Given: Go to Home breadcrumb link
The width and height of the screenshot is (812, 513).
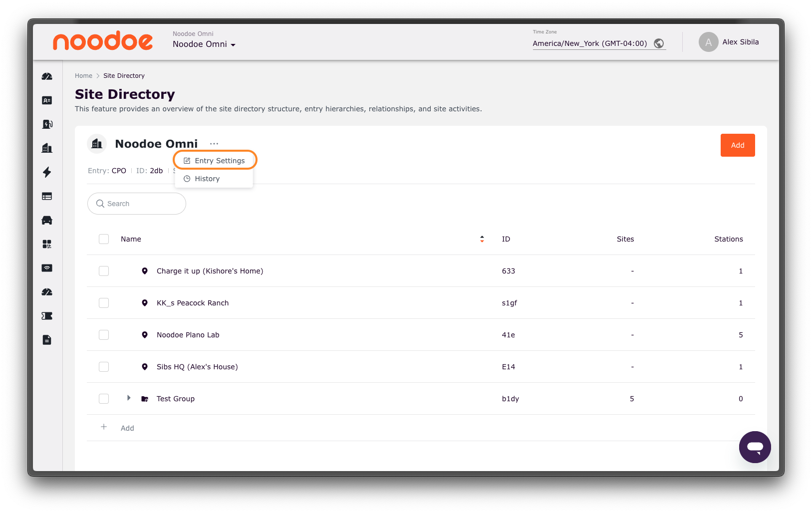Looking at the screenshot, I should [x=83, y=76].
